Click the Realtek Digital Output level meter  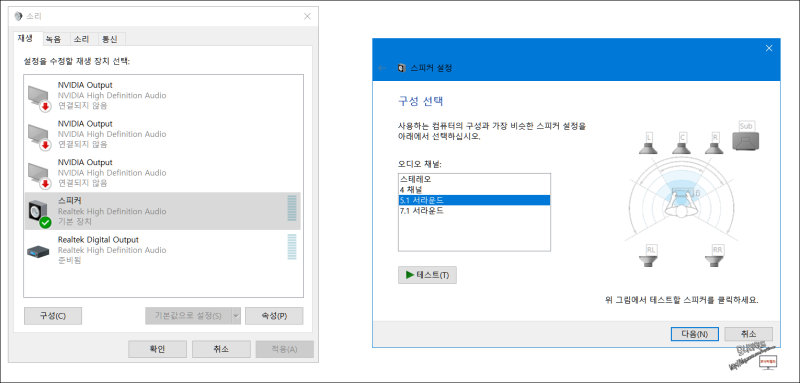coord(292,247)
